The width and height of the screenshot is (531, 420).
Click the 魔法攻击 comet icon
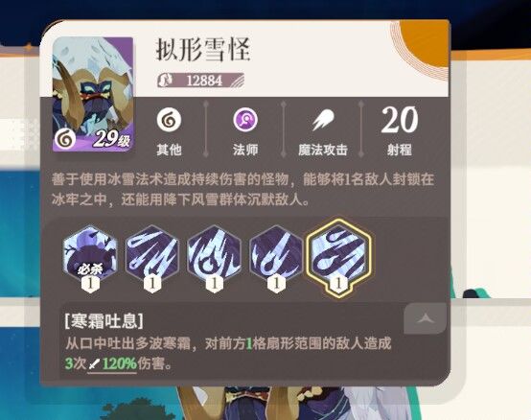pyautogui.click(x=323, y=120)
